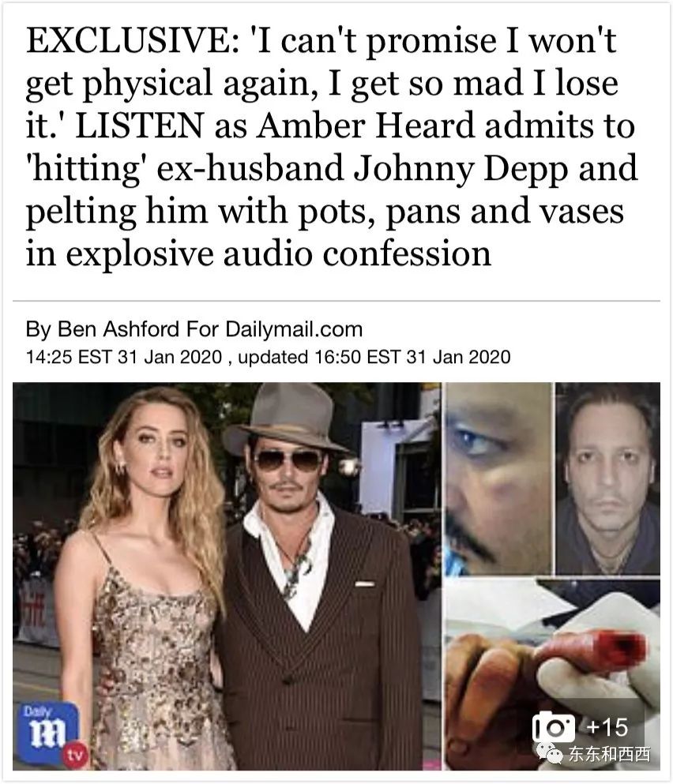
Task: Tap the Daily Mail TV logo
Action: click(47, 733)
